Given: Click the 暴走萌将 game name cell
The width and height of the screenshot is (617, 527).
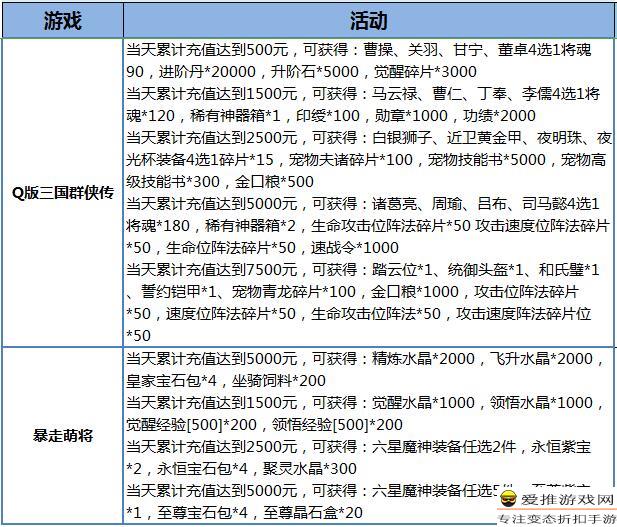Looking at the screenshot, I should [63, 436].
